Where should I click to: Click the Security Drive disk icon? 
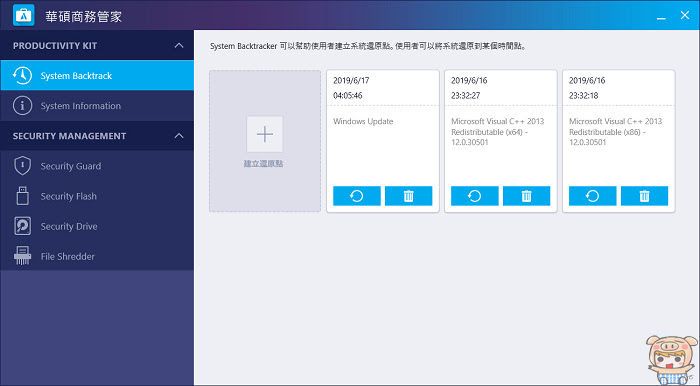click(x=22, y=226)
